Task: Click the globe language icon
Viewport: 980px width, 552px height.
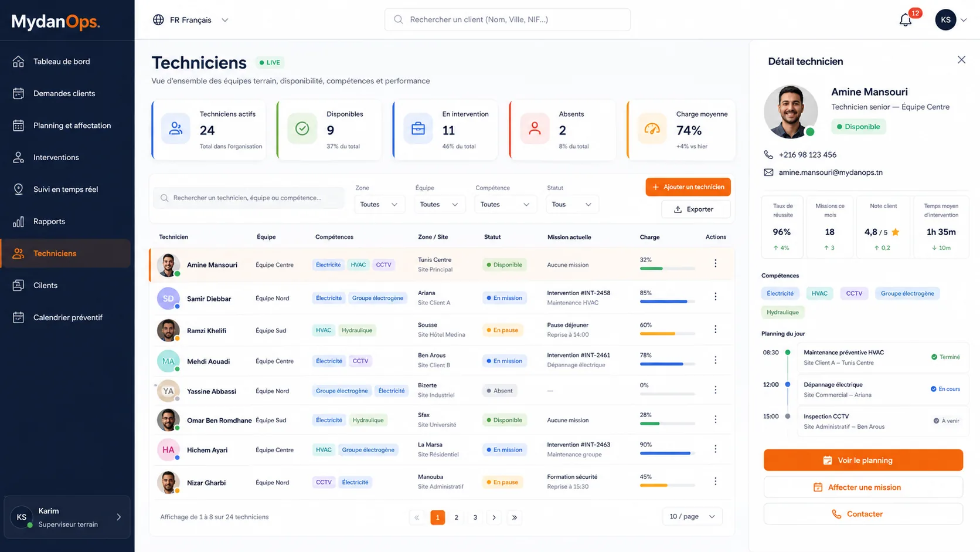Action: tap(158, 20)
